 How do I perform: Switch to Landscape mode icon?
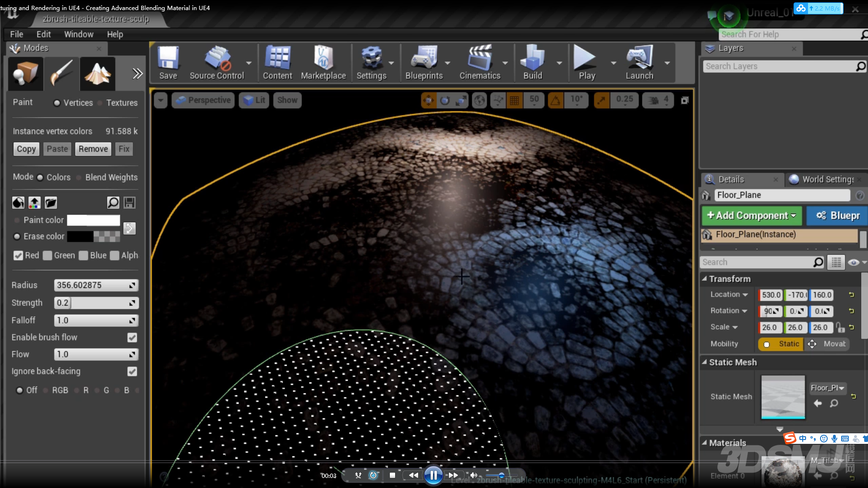click(x=97, y=74)
